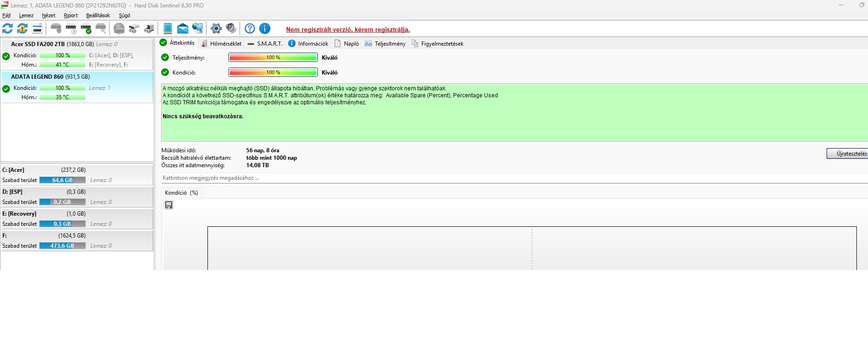Open the Lemez menu

point(26,15)
